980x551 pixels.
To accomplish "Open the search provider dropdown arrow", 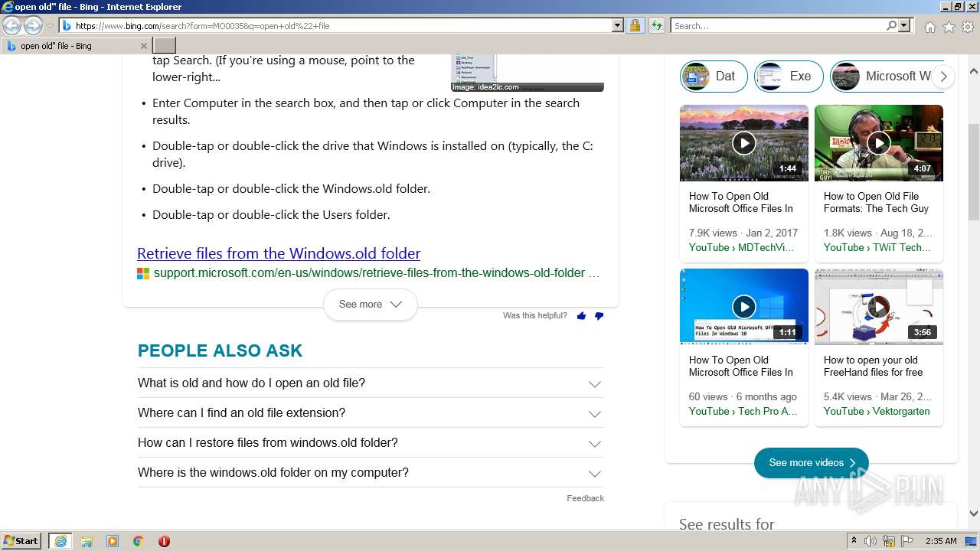I will (x=905, y=26).
